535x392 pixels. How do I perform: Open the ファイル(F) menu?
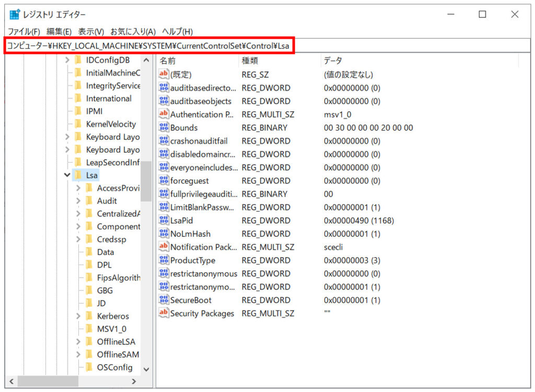24,32
